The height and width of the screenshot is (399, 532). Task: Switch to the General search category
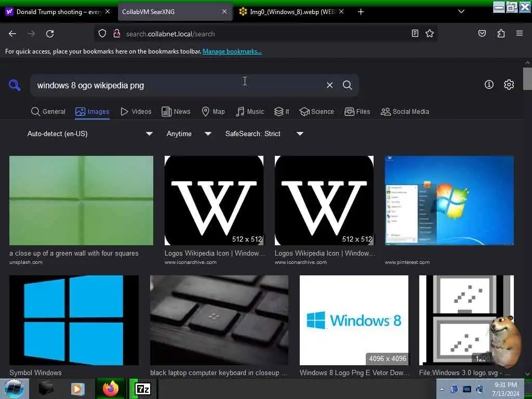(x=48, y=112)
